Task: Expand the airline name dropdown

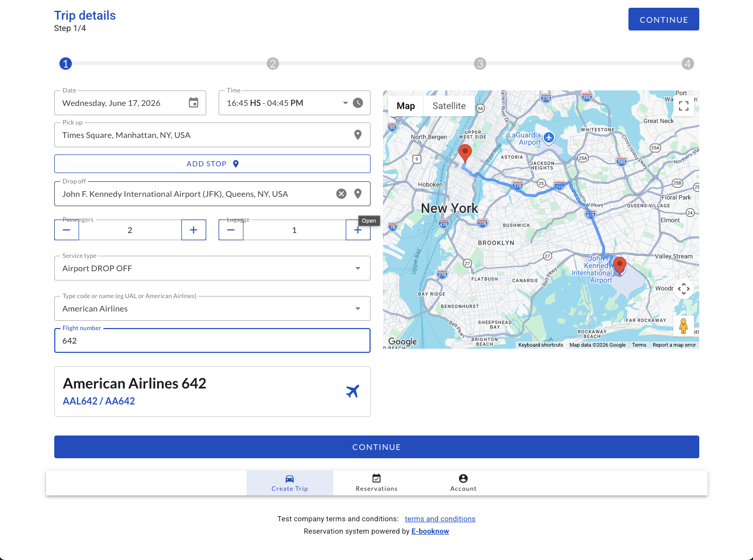Action: pyautogui.click(x=358, y=308)
